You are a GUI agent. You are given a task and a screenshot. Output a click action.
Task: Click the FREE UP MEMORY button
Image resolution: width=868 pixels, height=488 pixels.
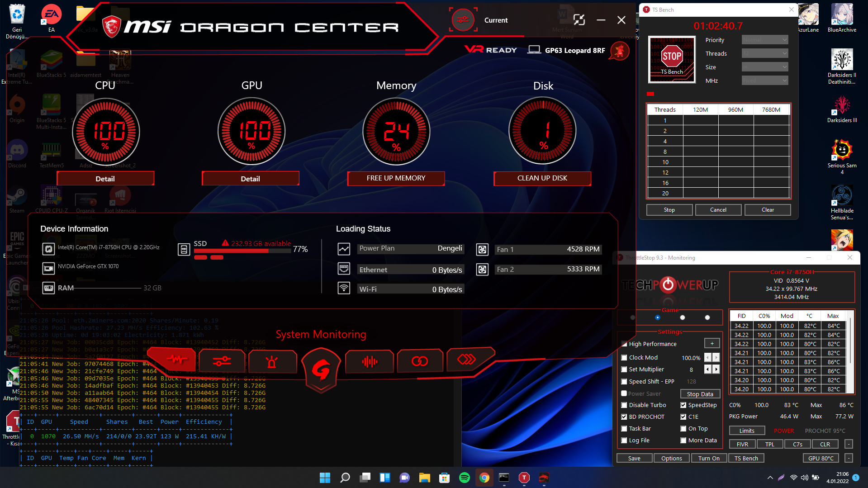[x=396, y=178]
